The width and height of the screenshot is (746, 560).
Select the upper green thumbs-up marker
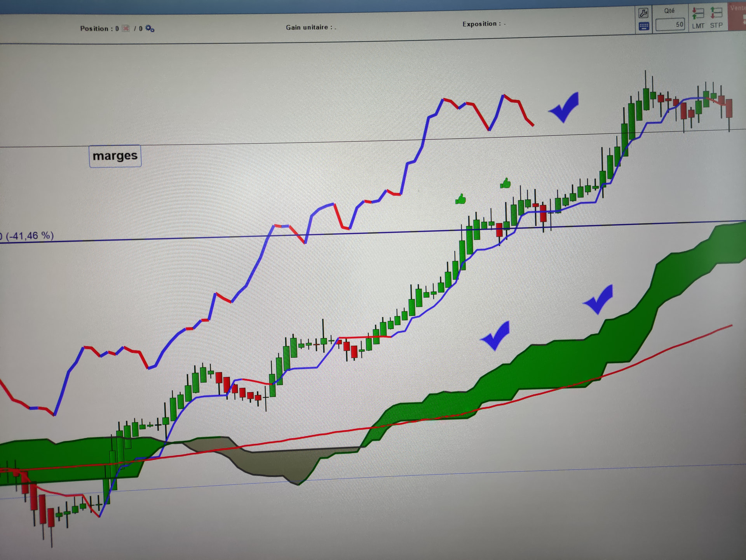pos(505,183)
